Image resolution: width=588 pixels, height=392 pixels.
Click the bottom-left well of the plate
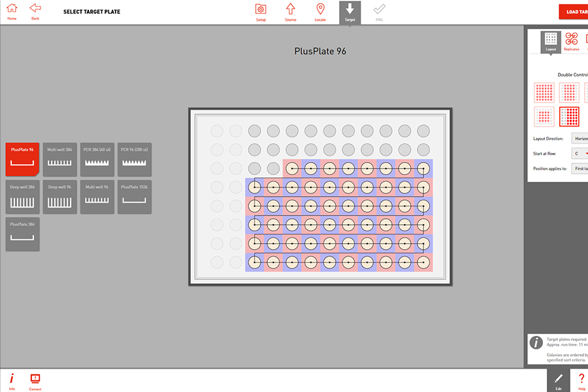point(217,262)
